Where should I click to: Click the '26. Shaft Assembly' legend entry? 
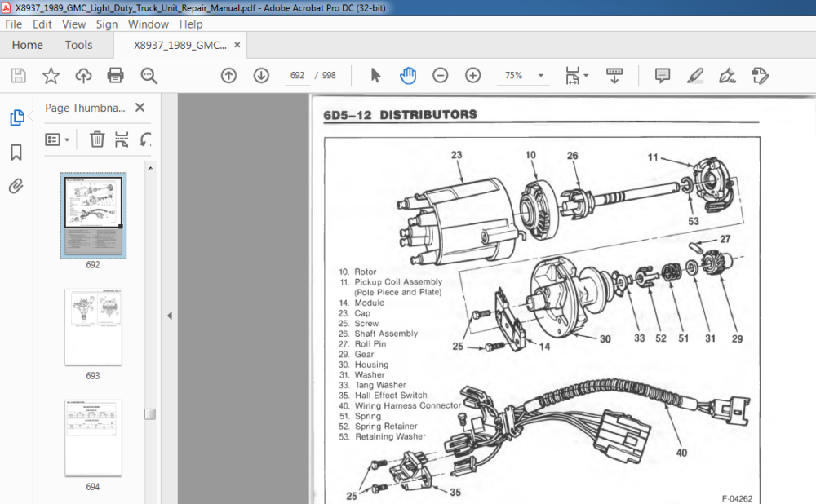(x=378, y=334)
